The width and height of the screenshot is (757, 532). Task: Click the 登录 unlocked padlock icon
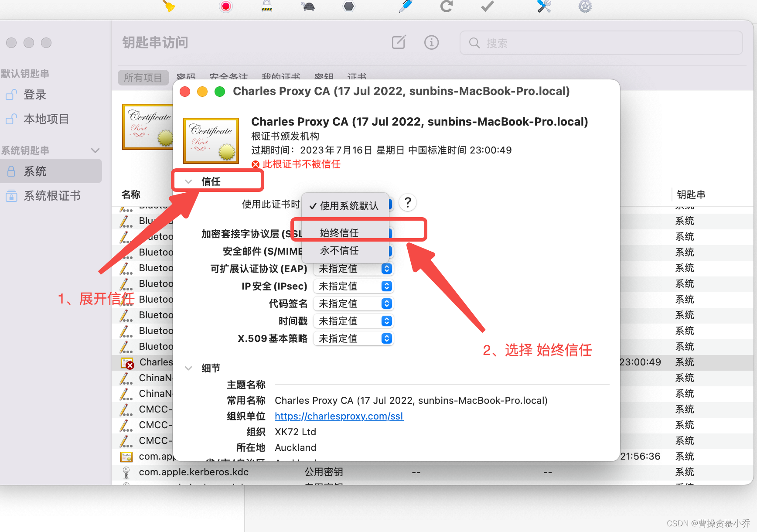(11, 94)
